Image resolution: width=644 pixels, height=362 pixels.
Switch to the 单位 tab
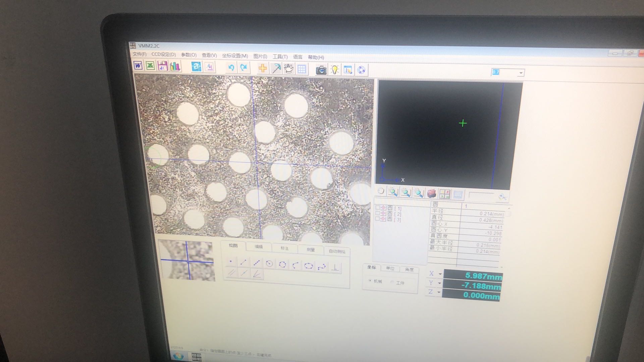390,268
